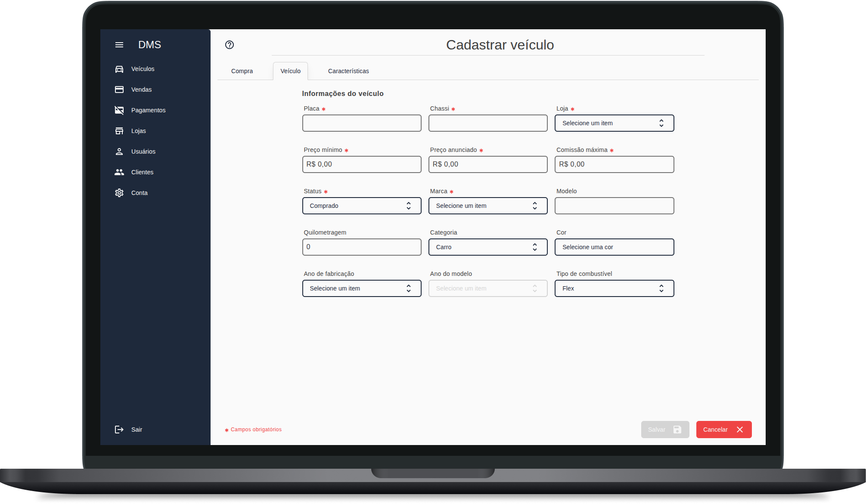
Task: Click the disabled Salvar button
Action: (664, 430)
